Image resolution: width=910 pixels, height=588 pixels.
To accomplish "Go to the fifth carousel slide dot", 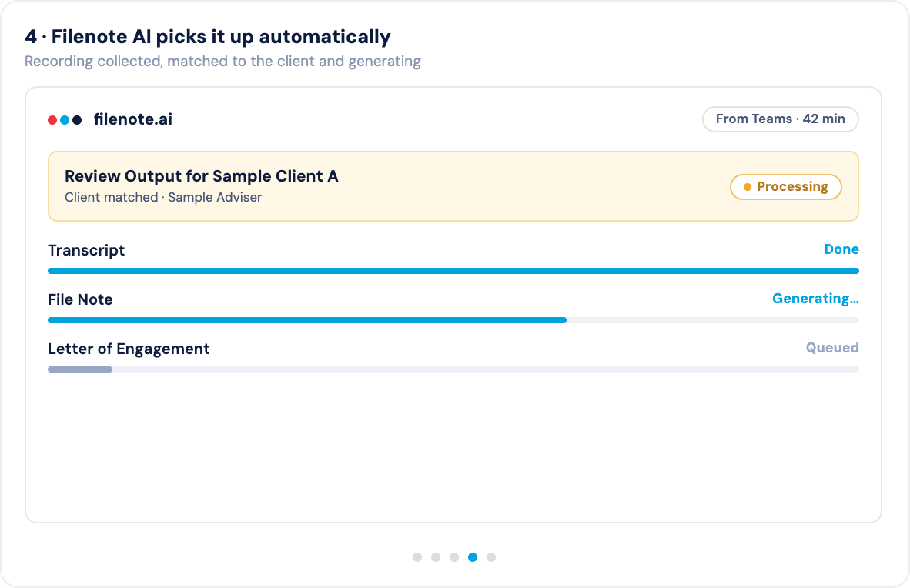I will point(491,557).
